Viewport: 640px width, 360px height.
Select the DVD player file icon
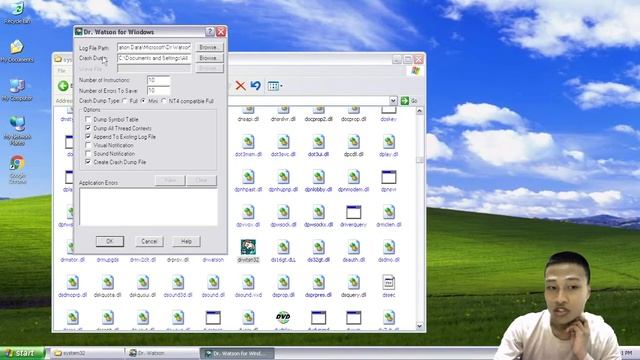click(x=283, y=317)
